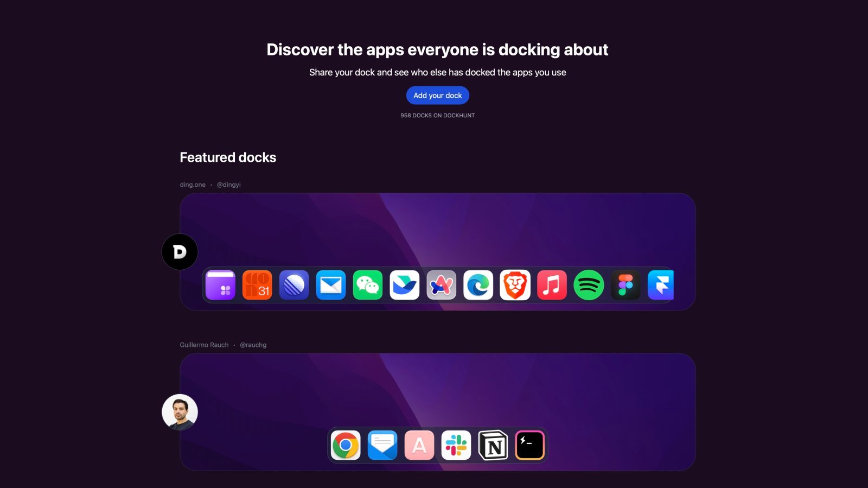
Task: Follow the @rauchg handle link
Action: (x=253, y=345)
